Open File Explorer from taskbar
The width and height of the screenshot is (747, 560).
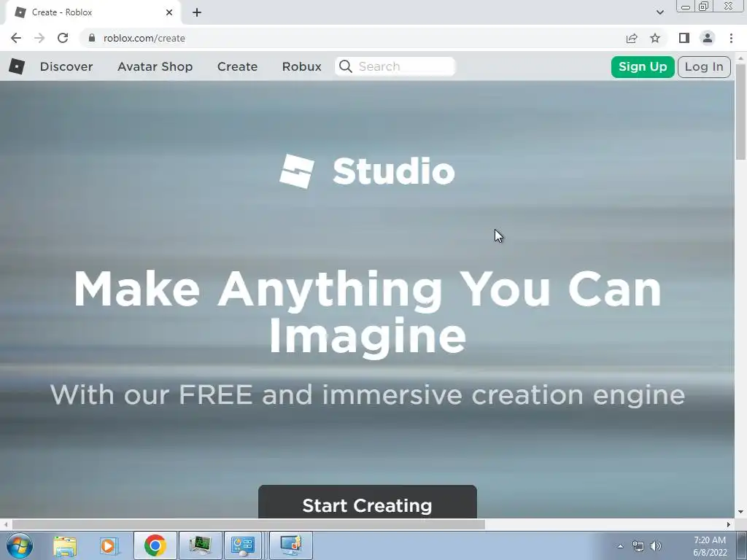coord(65,545)
